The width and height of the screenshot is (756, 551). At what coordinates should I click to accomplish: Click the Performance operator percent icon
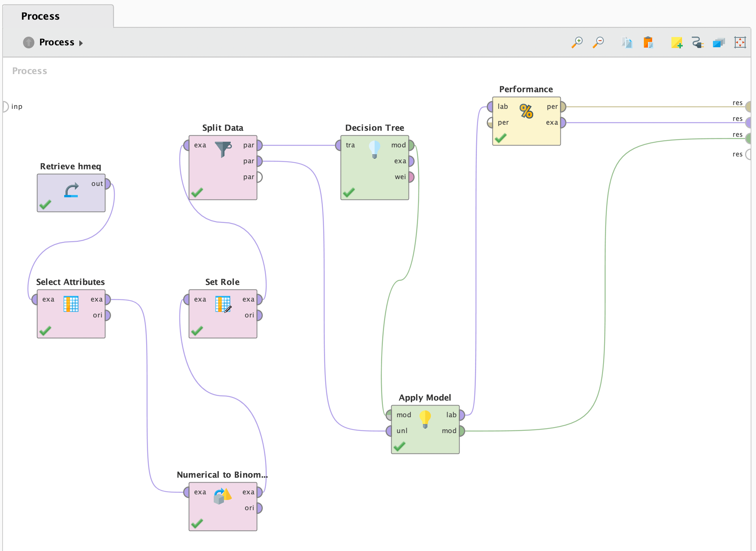coord(526,111)
